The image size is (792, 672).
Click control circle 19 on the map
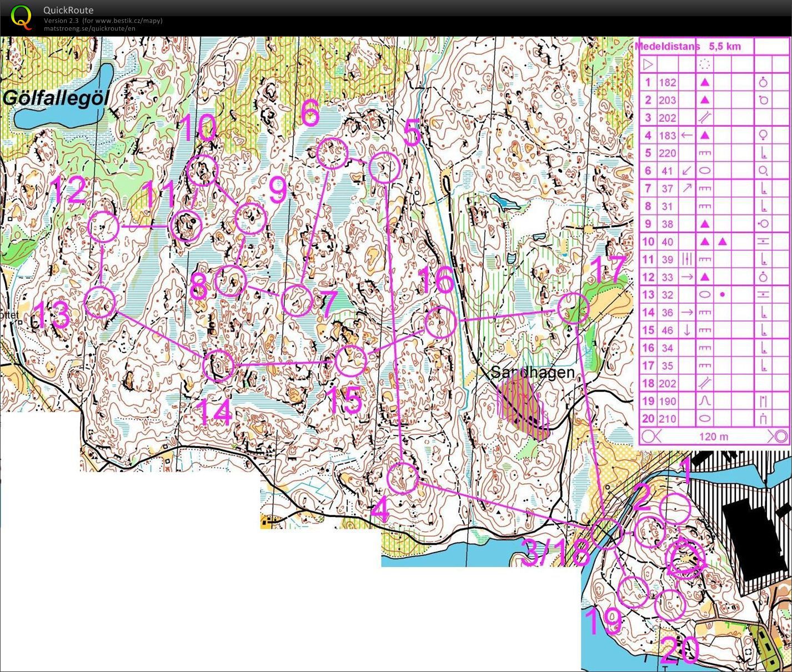[x=634, y=591]
